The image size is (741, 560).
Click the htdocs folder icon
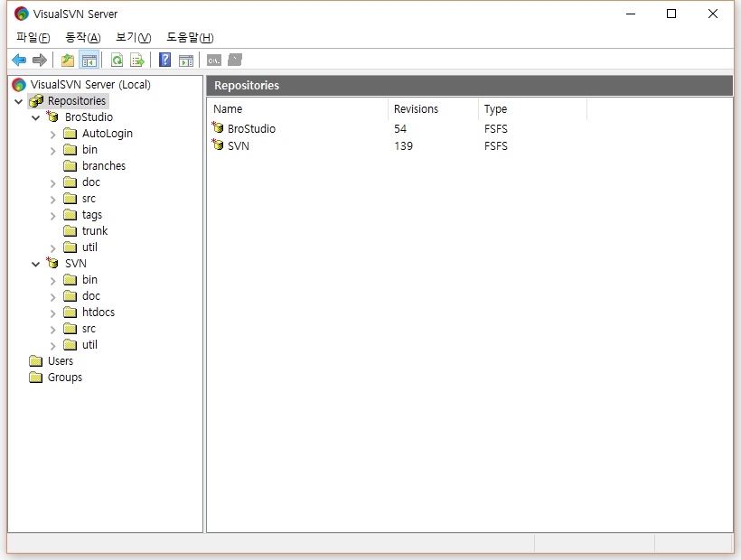coord(70,313)
